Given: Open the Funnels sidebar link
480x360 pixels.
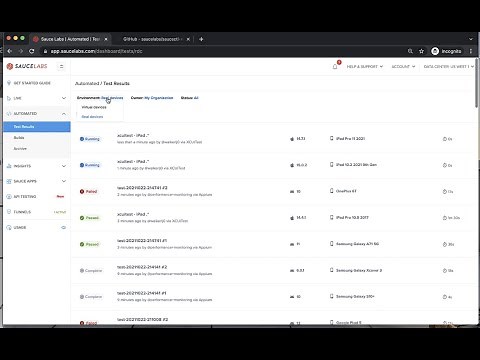Looking at the screenshot, I should pyautogui.click(x=22, y=212).
